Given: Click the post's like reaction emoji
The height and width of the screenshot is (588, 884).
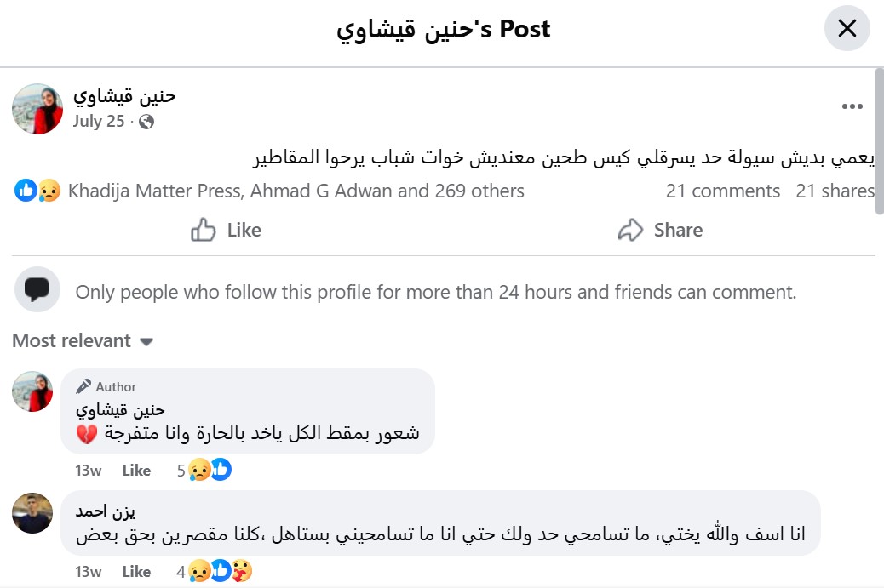Looking at the screenshot, I should (x=26, y=191).
